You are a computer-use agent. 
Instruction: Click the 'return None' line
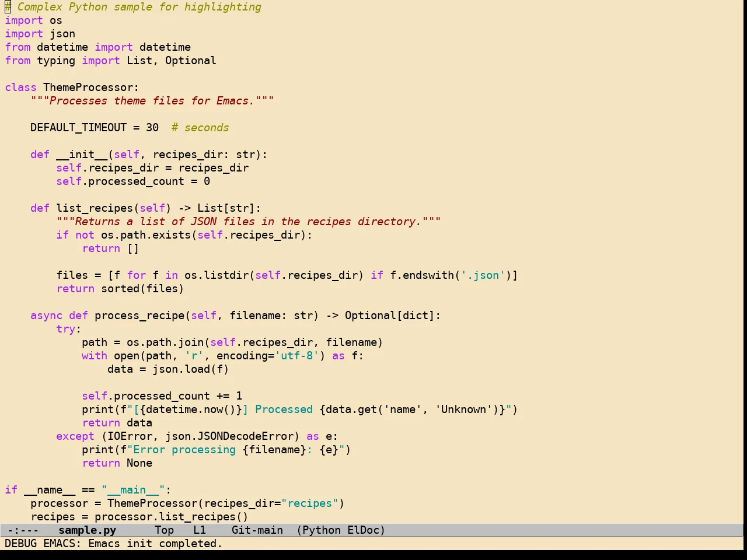[117, 463]
